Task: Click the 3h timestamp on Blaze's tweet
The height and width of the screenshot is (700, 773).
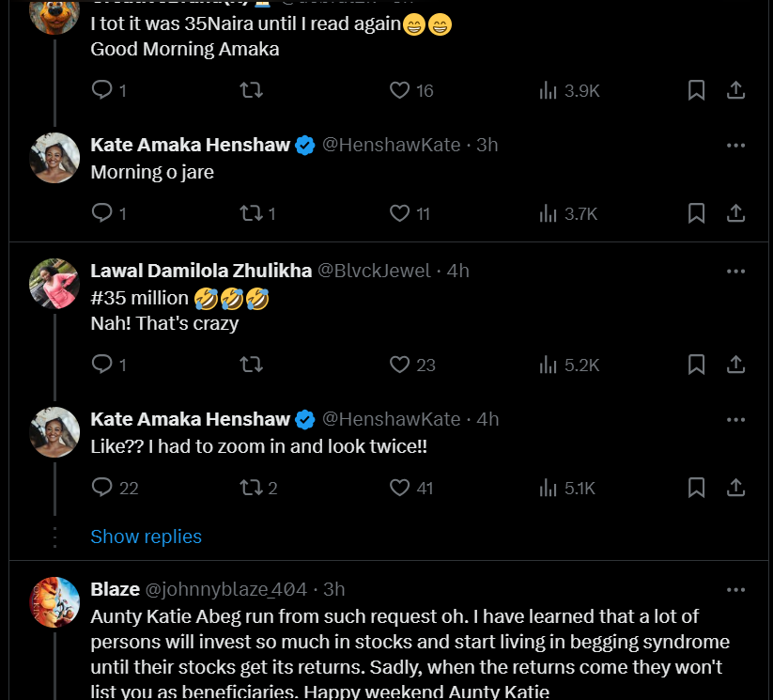Action: point(332,589)
